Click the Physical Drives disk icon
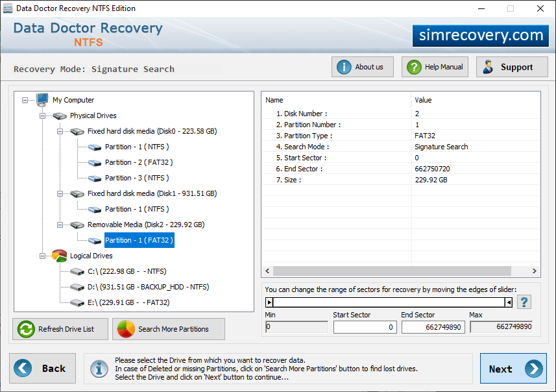The width and height of the screenshot is (556, 392). [x=60, y=116]
